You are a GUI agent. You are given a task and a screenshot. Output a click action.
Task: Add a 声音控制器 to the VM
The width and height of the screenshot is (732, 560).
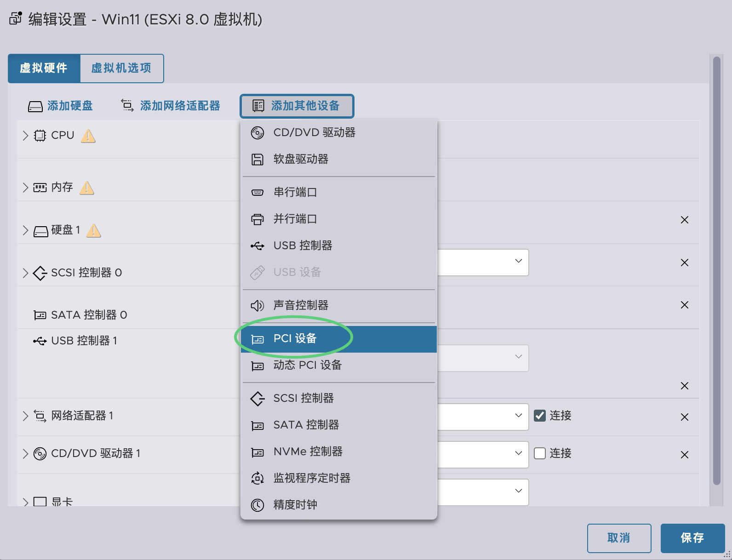coord(300,305)
